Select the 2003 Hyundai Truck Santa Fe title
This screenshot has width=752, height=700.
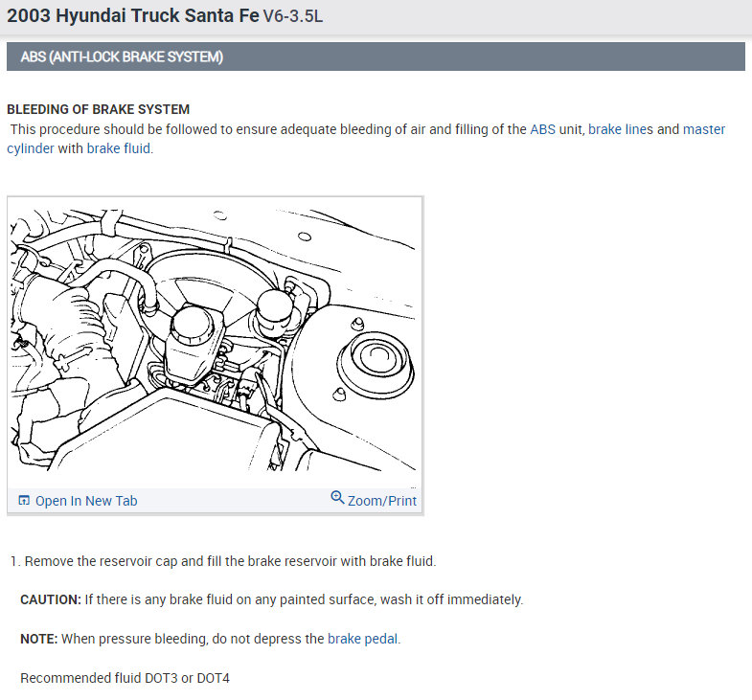point(133,16)
